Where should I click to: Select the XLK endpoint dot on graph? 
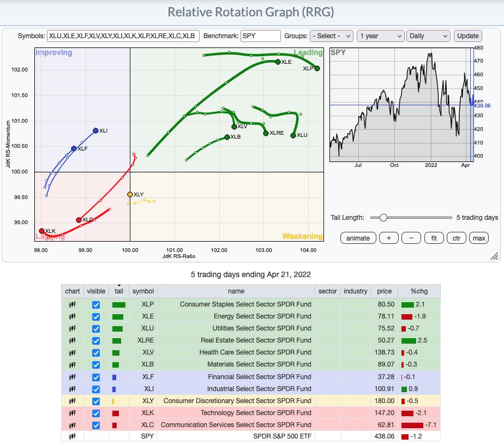(x=41, y=231)
